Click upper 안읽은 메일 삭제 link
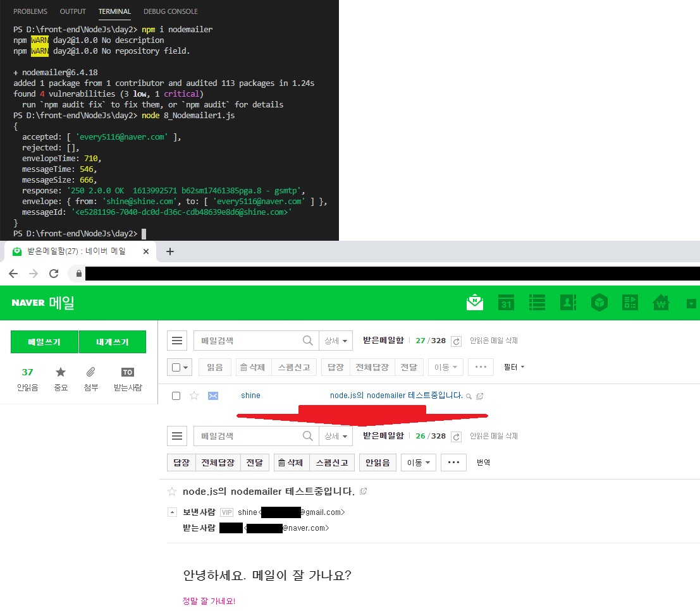 [x=493, y=341]
